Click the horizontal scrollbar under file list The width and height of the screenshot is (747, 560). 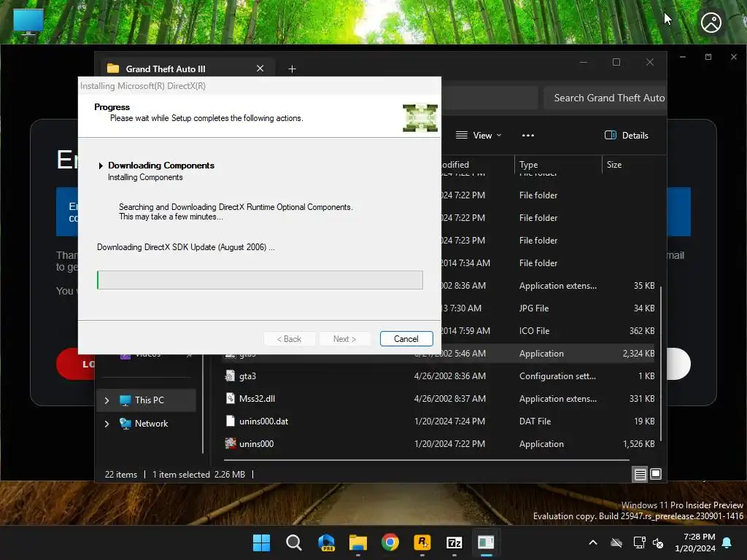(426, 460)
